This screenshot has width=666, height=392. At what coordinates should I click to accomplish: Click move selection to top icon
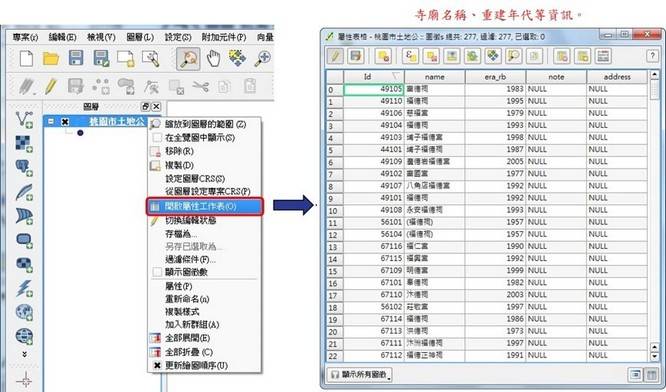tap(452, 56)
